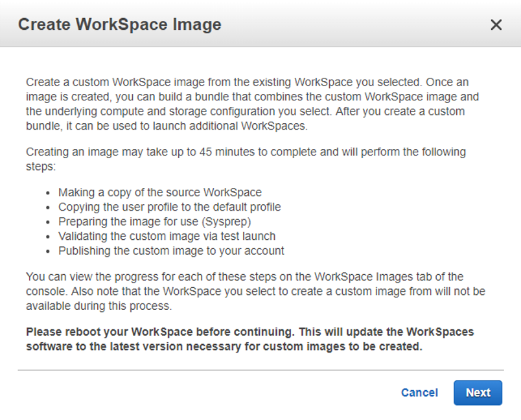
Task: Click the bullet about validating via test launch
Action: 167,236
